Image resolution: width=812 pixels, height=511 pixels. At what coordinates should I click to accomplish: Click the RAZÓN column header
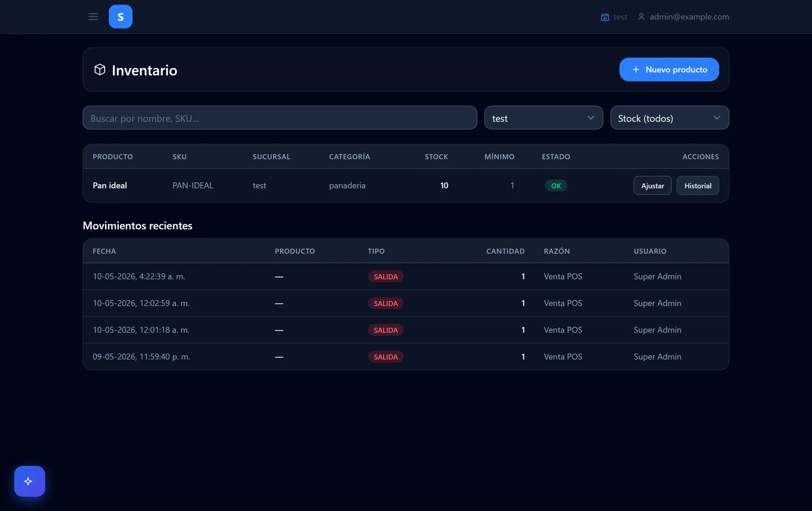coord(557,251)
